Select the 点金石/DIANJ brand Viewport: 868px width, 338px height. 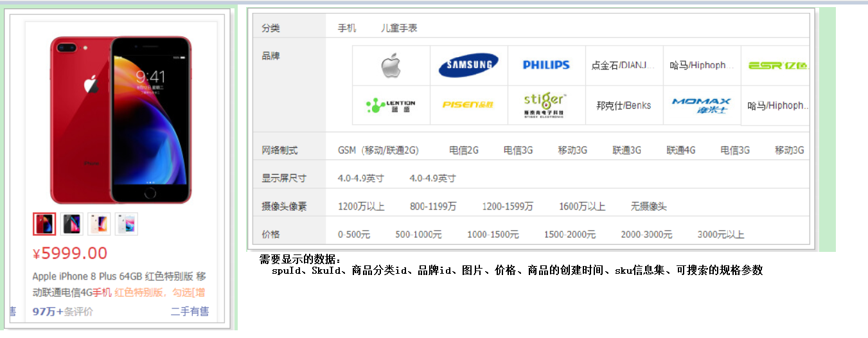[x=623, y=66]
